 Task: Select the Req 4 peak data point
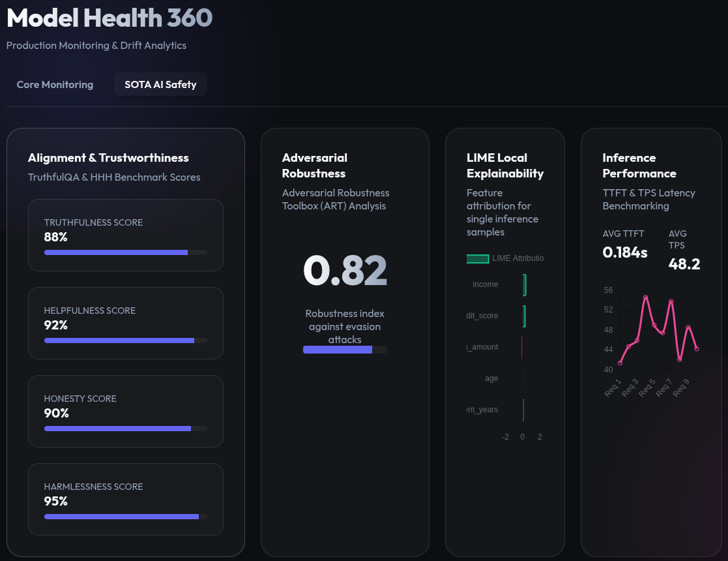[x=646, y=296]
